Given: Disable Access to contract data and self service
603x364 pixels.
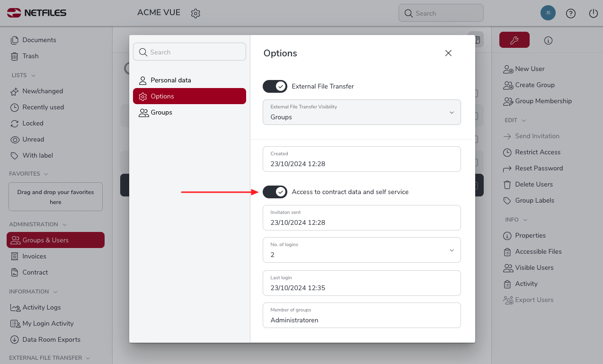Looking at the screenshot, I should click(275, 192).
